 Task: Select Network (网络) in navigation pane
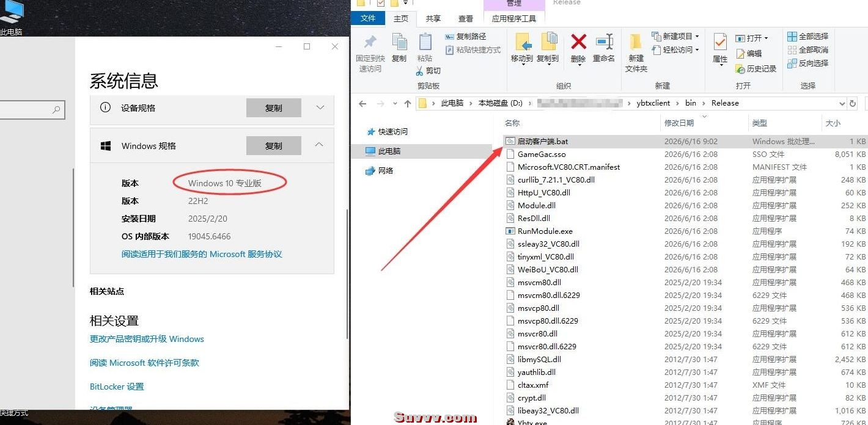(386, 170)
